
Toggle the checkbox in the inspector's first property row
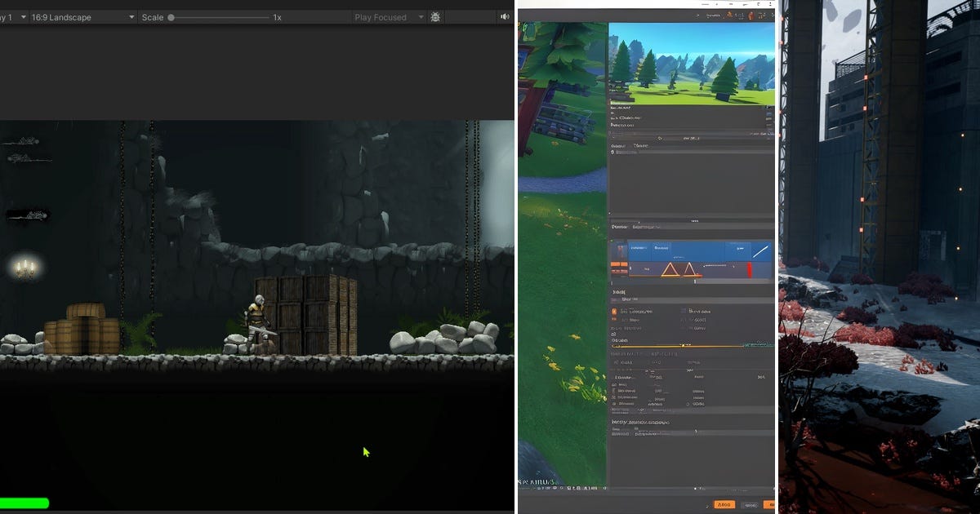(x=683, y=311)
